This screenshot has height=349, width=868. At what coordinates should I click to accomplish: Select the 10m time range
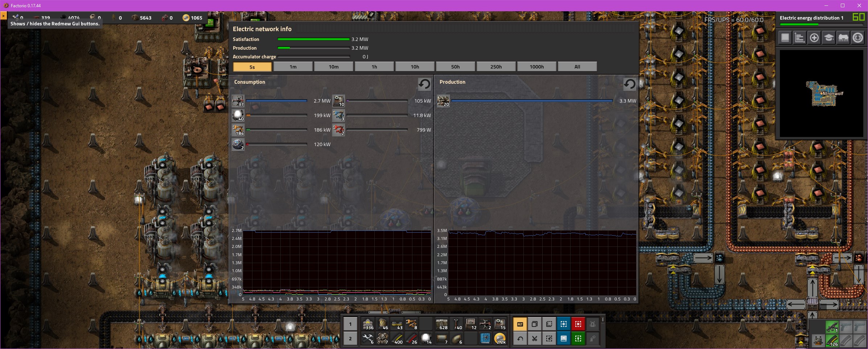pos(333,67)
